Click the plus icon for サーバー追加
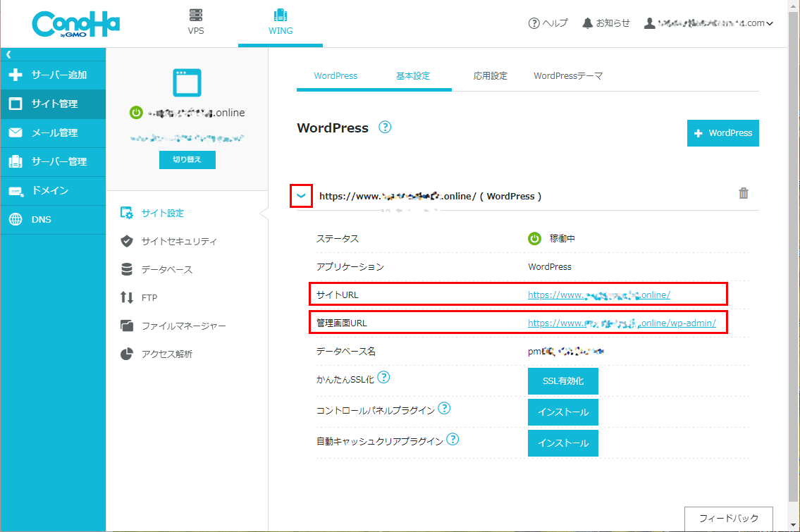This screenshot has height=532, width=800. click(x=16, y=75)
